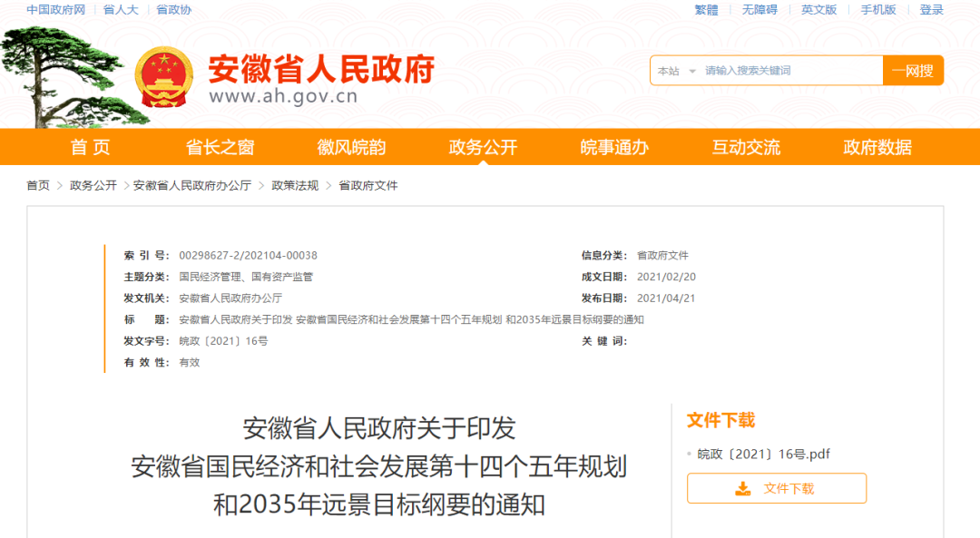Click the download icon on 文件下载 button
The width and height of the screenshot is (980, 538).
[743, 488]
